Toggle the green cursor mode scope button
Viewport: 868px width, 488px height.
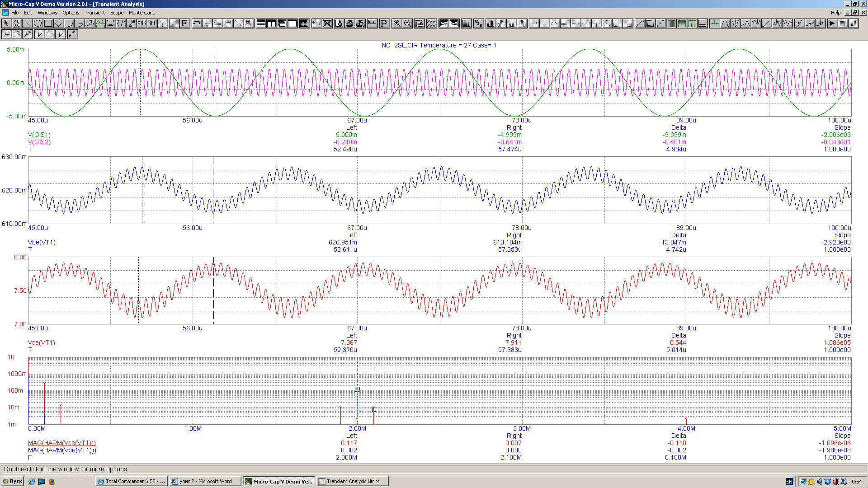(x=100, y=23)
